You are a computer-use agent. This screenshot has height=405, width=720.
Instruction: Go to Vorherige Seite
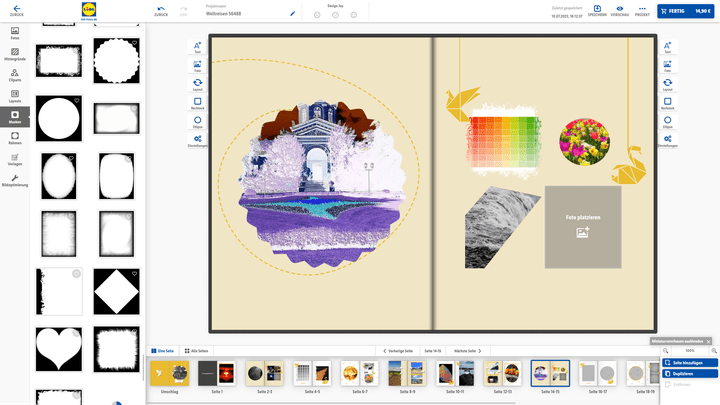(x=399, y=351)
